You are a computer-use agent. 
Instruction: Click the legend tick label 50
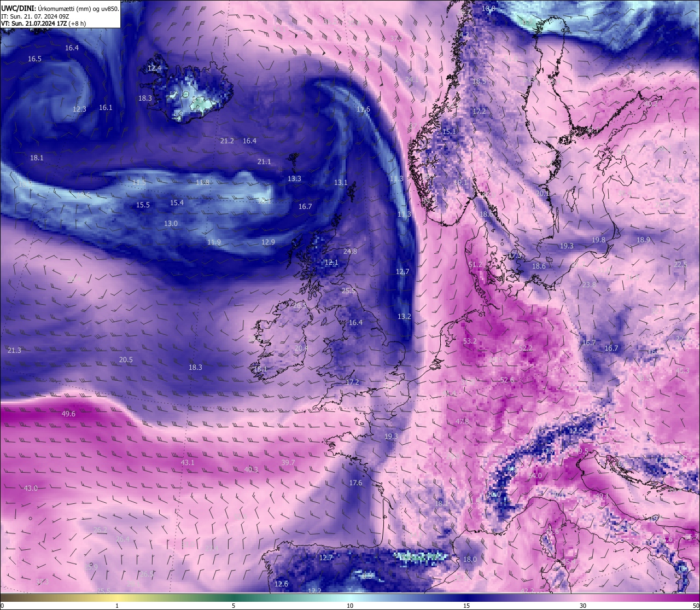coord(695,606)
